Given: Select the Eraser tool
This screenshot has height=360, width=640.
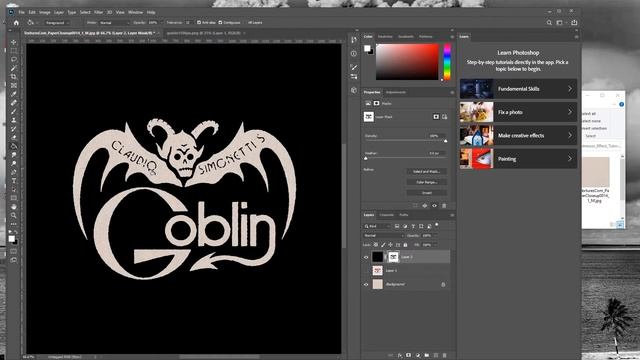Looking at the screenshot, I should pyautogui.click(x=13, y=138).
